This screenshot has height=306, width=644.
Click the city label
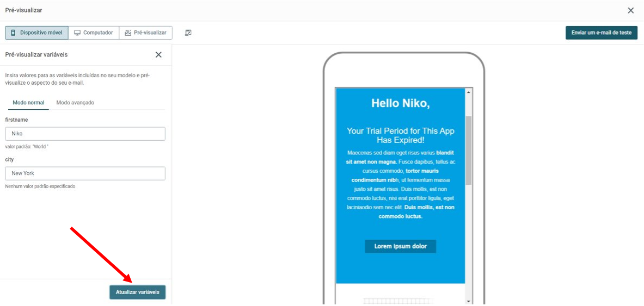(x=10, y=159)
